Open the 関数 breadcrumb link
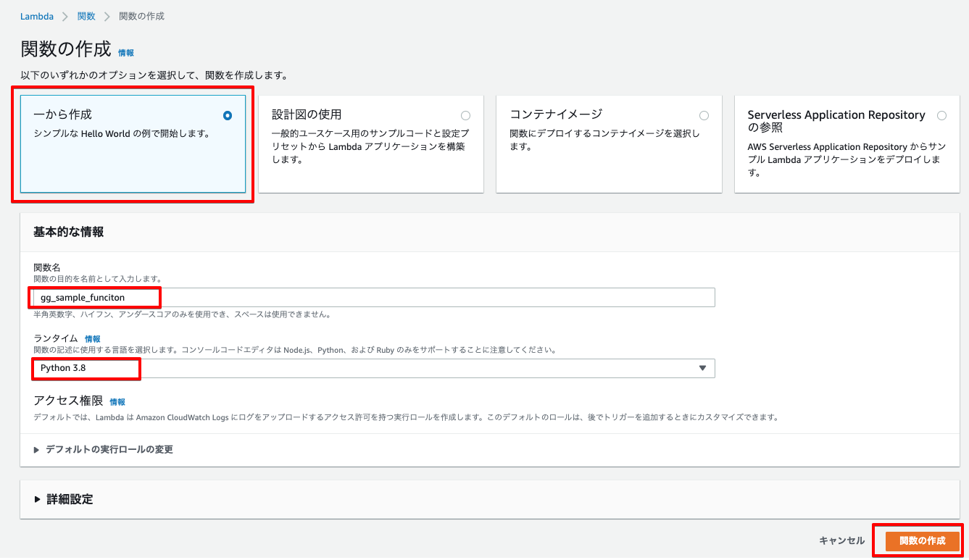 click(86, 16)
